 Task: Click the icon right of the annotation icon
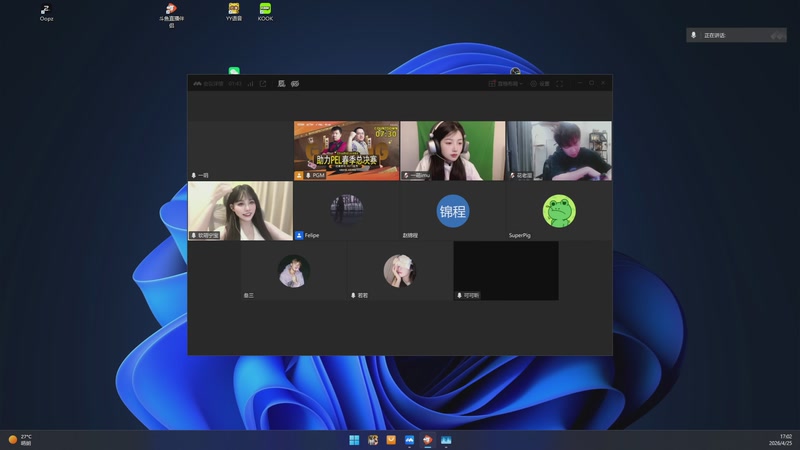tap(295, 84)
